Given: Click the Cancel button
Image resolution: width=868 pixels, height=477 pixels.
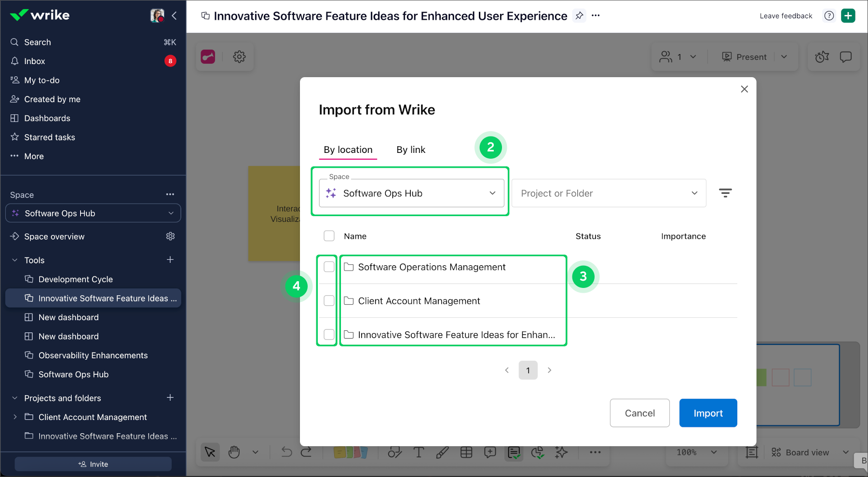Looking at the screenshot, I should pos(640,413).
